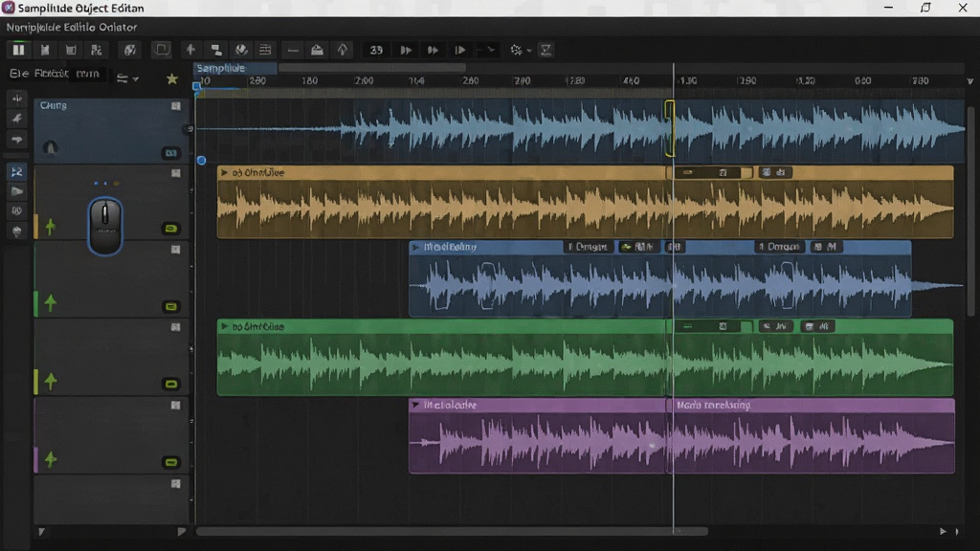This screenshot has width=980, height=551.
Task: Click the hourglass icon at toolbar end
Action: pos(546,50)
